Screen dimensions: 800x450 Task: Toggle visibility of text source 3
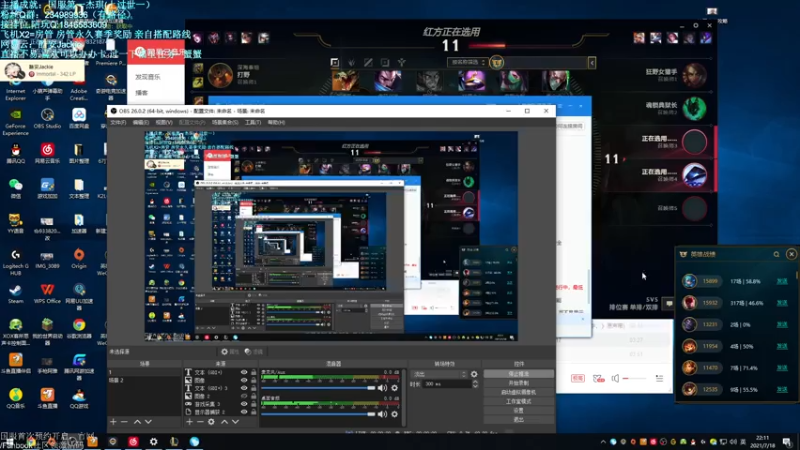244,388
